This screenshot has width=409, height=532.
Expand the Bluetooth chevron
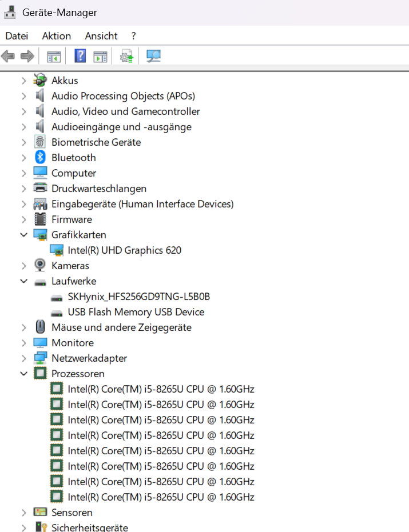(23, 158)
